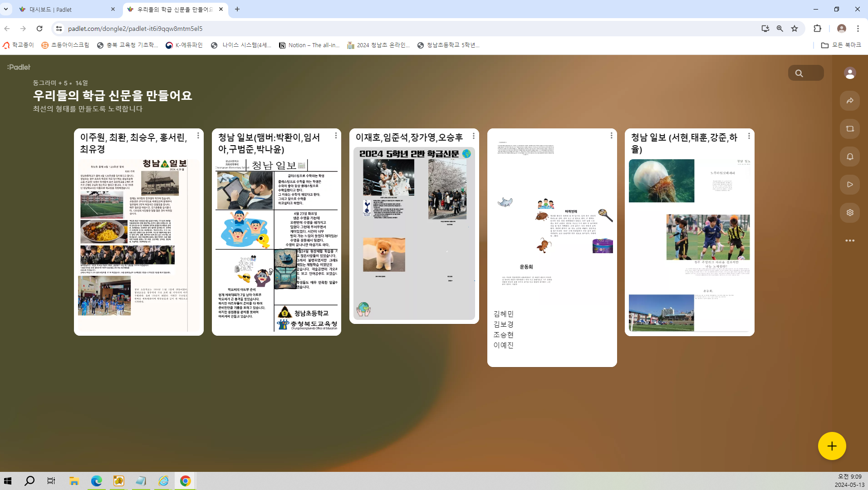The height and width of the screenshot is (490, 868).
Task: Open options menu for the 김혜민 post
Action: [611, 136]
